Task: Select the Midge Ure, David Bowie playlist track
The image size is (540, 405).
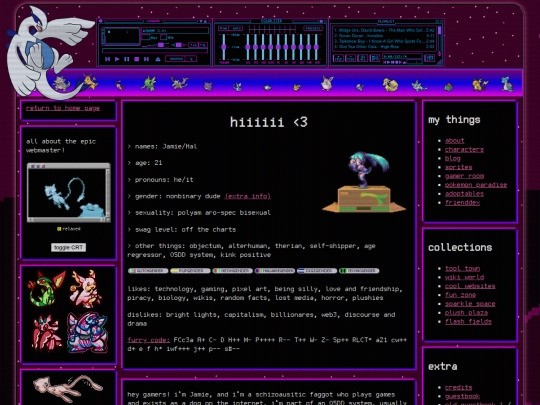Action: click(x=384, y=30)
